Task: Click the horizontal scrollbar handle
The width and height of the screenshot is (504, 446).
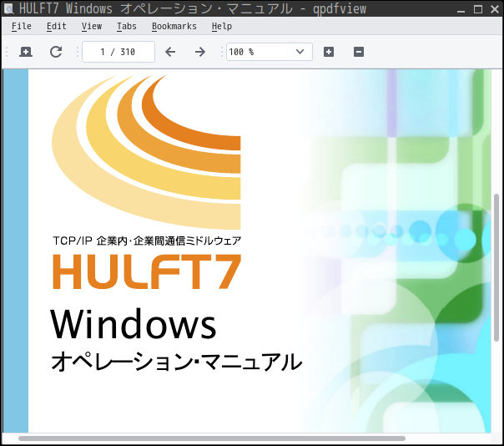Action: (x=212, y=438)
